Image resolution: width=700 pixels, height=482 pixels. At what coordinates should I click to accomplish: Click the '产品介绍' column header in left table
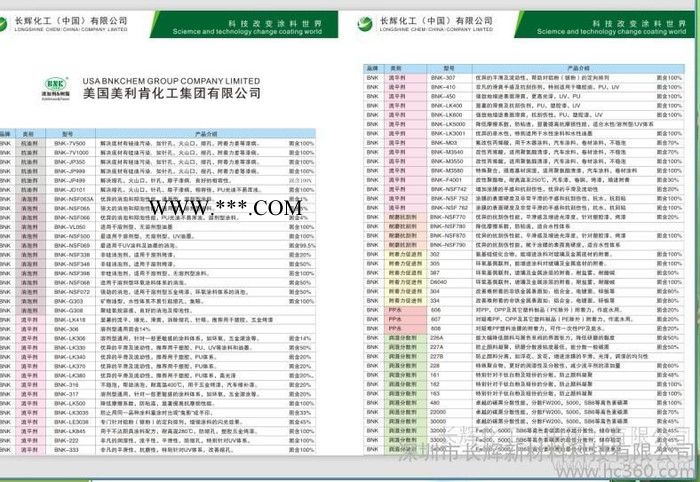206,133
